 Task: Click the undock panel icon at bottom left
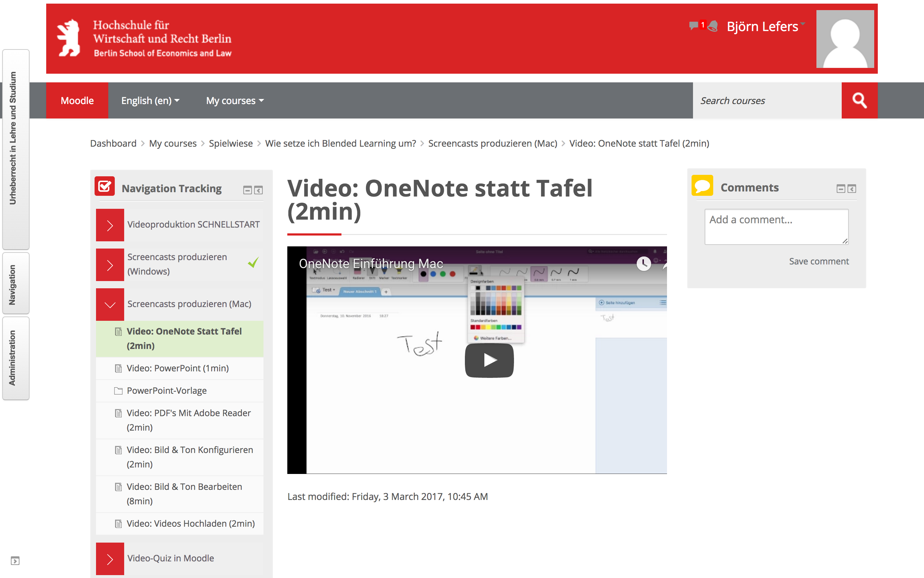pyautogui.click(x=15, y=561)
